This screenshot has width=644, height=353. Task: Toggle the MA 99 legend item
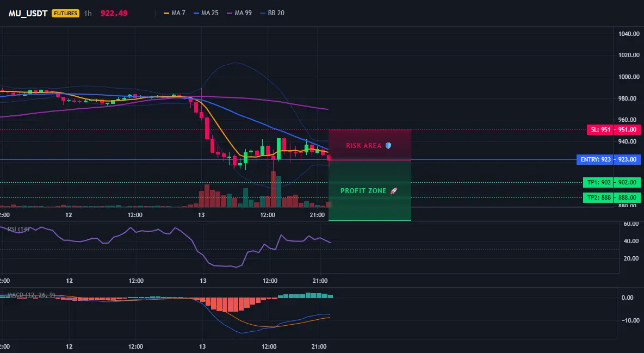(239, 13)
